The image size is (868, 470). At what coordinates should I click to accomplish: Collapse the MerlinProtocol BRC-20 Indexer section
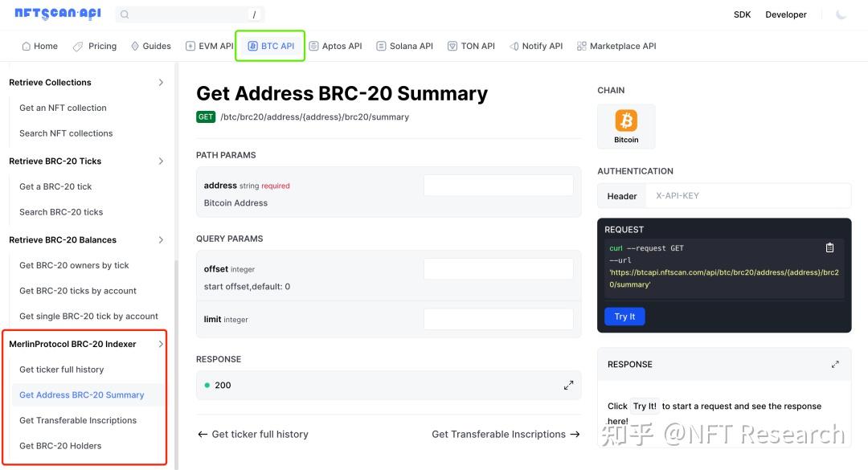coord(161,343)
